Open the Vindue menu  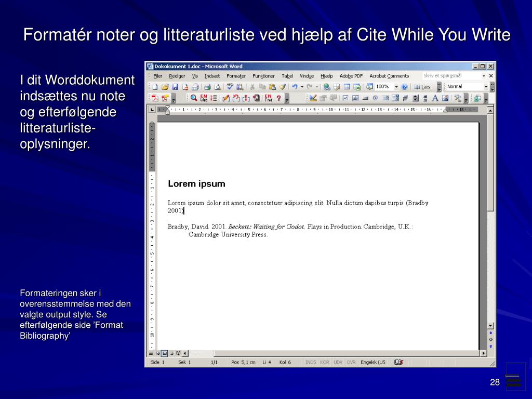pyautogui.click(x=307, y=76)
